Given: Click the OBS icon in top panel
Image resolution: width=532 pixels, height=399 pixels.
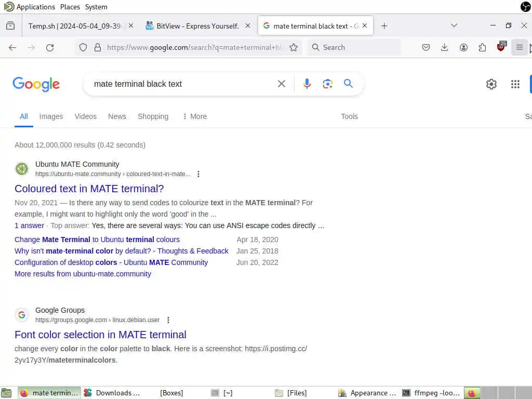Looking at the screenshot, I should coord(525,6).
